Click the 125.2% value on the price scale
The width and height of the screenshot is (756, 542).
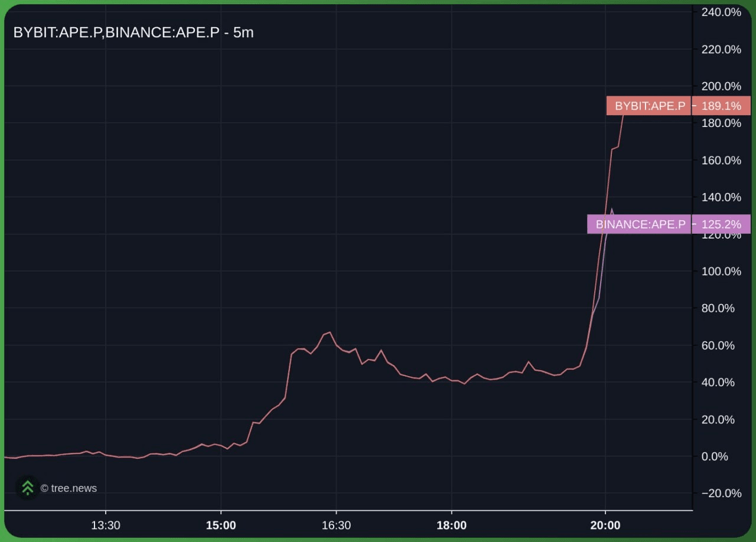(722, 224)
